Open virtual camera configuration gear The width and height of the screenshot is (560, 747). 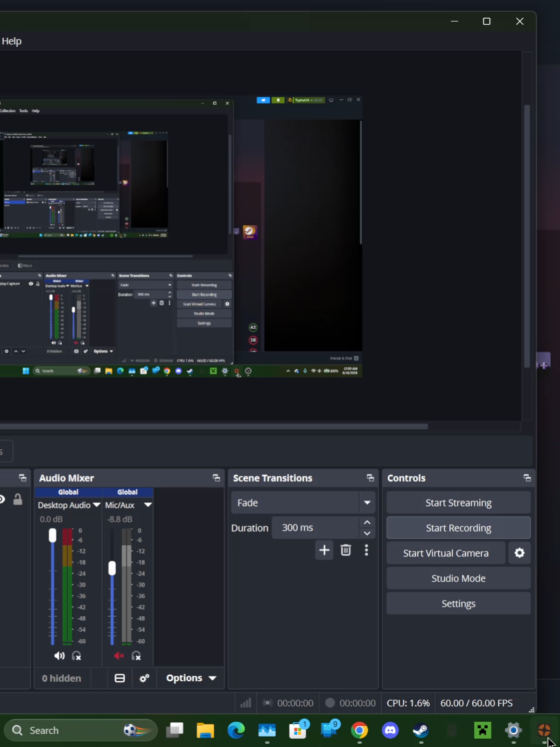click(x=519, y=553)
